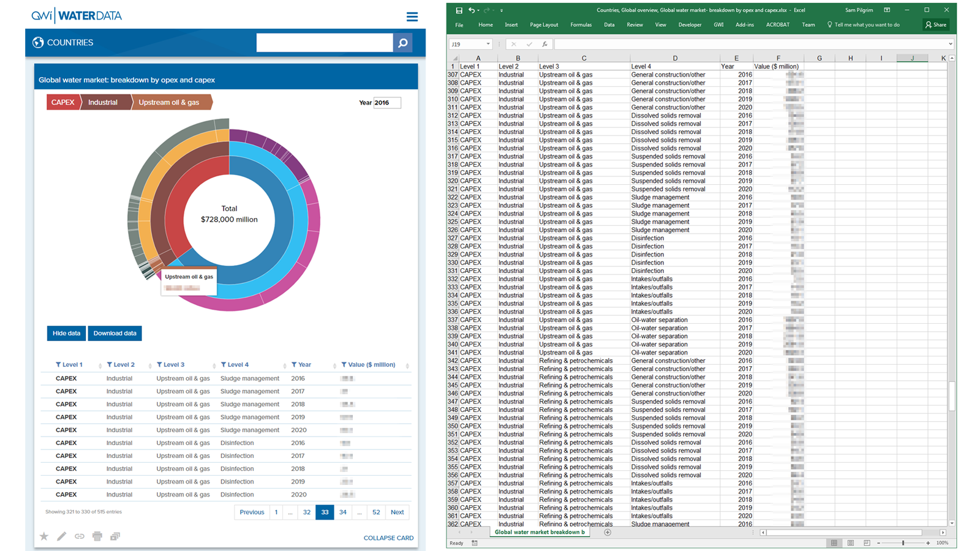
Task: Save the workbook using Excel's save icon
Action: pos(459,10)
